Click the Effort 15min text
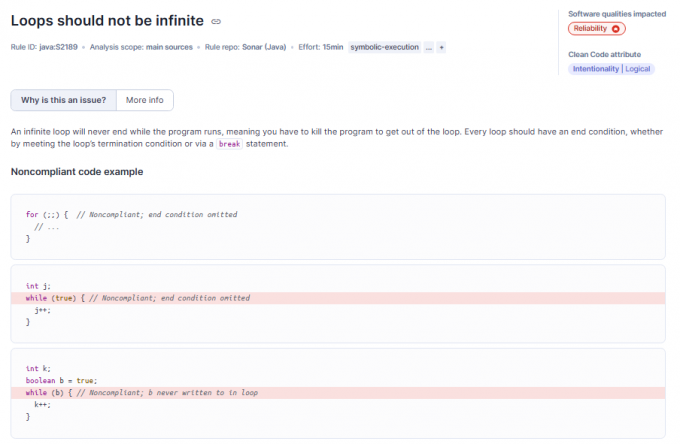 [x=320, y=47]
